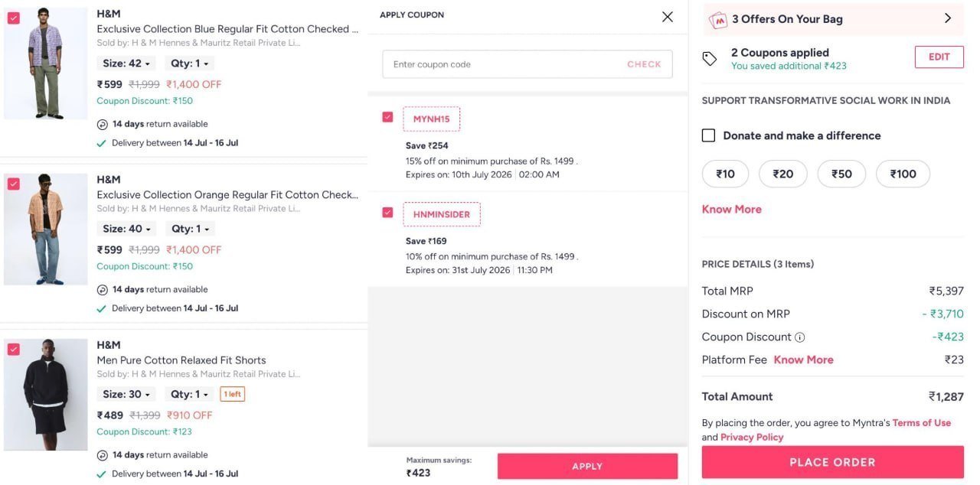Screen dimensions: 980x485
Task: Open the 3 Offers On Your Bag chevron
Action: pos(948,18)
